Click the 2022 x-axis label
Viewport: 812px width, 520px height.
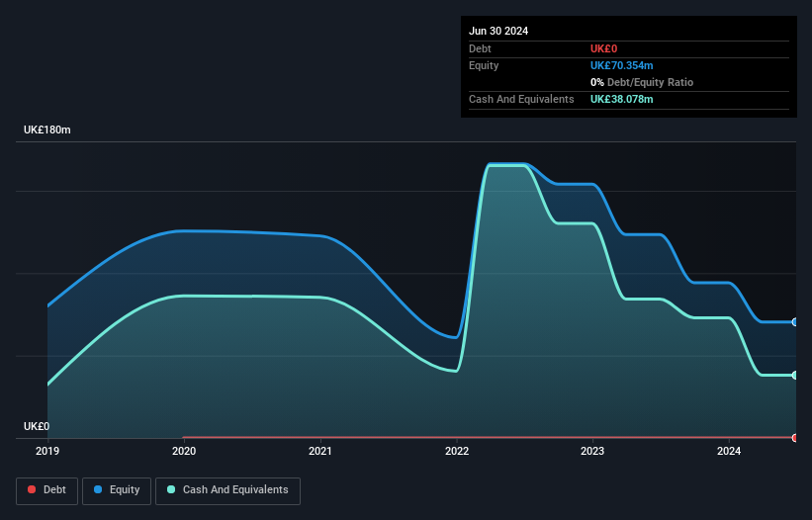[457, 451]
